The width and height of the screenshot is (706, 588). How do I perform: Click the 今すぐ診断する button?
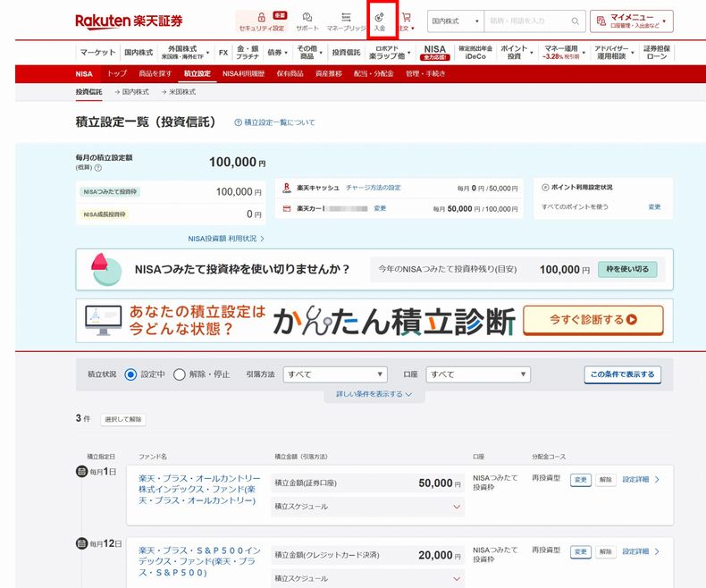coord(593,320)
